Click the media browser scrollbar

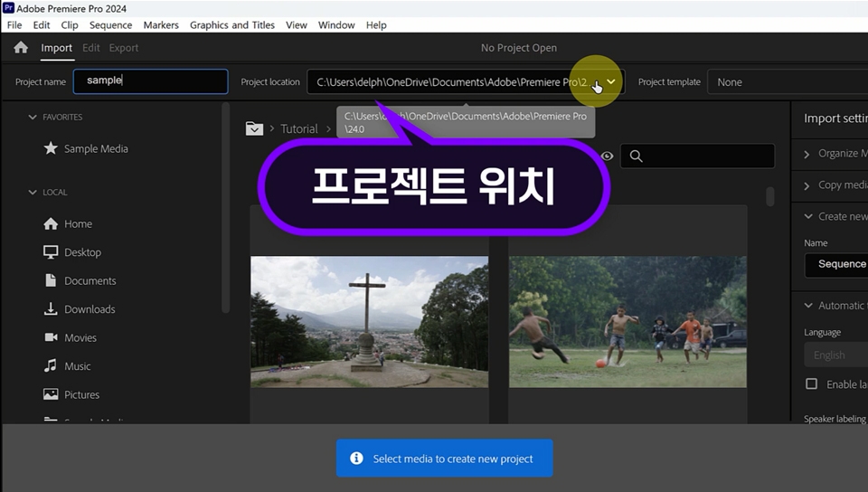(x=770, y=196)
